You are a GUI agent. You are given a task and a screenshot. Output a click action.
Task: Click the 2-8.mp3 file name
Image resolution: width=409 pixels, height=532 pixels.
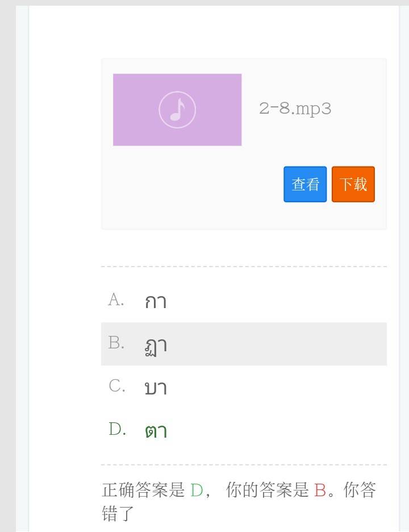click(x=295, y=109)
